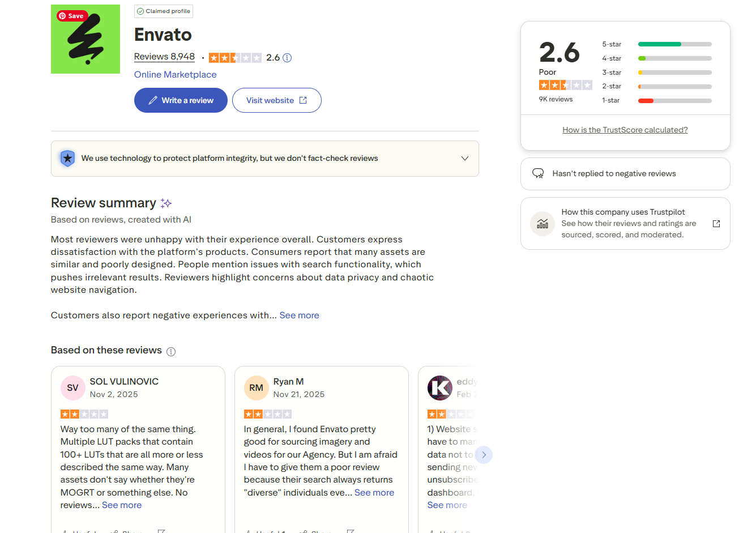Click the info icon beside the 2.6 rating
Viewport: 756px width, 533px height.
click(x=287, y=58)
